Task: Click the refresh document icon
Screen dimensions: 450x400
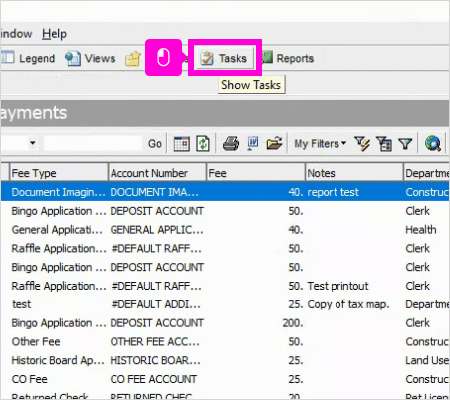Action: [x=203, y=144]
